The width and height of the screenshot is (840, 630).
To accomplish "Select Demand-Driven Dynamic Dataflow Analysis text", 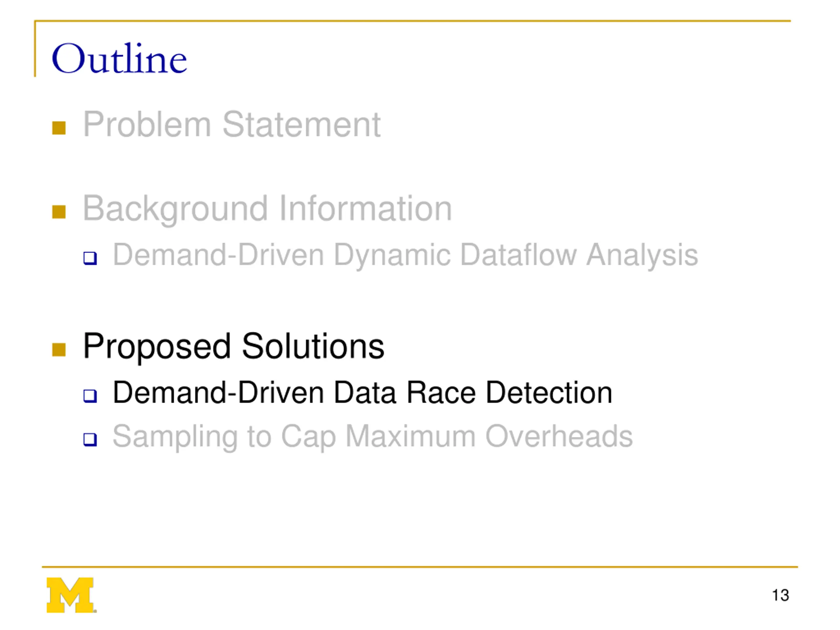I will pos(405,255).
